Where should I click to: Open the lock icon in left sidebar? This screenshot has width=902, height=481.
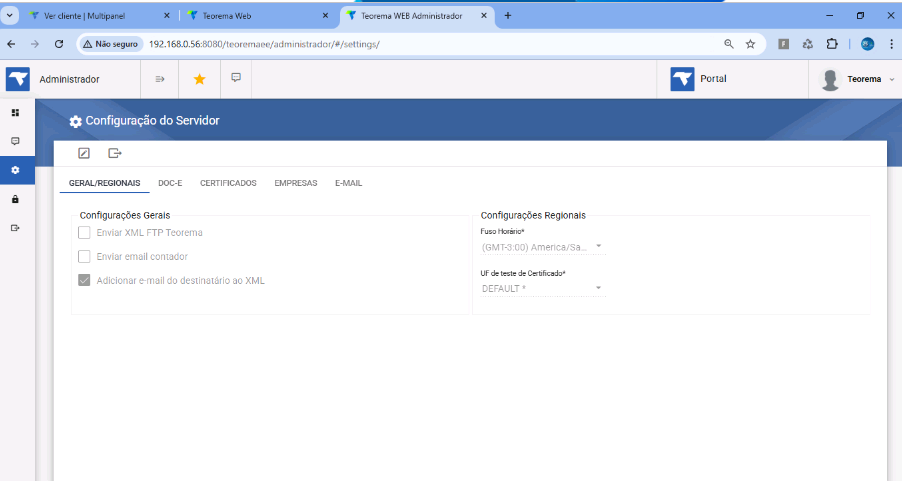click(x=16, y=199)
